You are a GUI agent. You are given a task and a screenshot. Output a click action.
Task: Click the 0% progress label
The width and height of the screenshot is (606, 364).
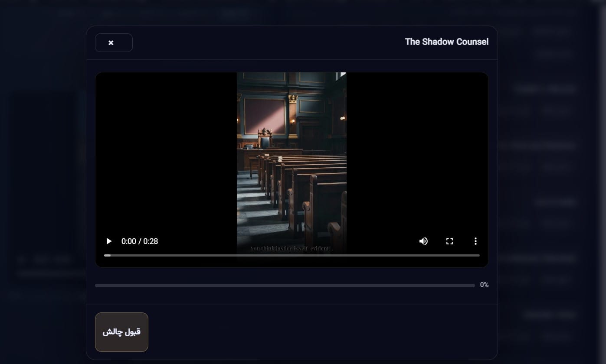pyautogui.click(x=484, y=285)
